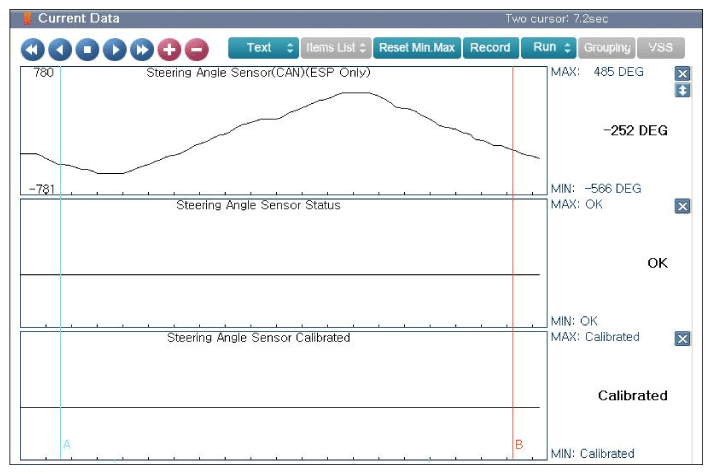Click the step-back single-arrow playback button
This screenshot has width=712, height=474.
pyautogui.click(x=60, y=49)
